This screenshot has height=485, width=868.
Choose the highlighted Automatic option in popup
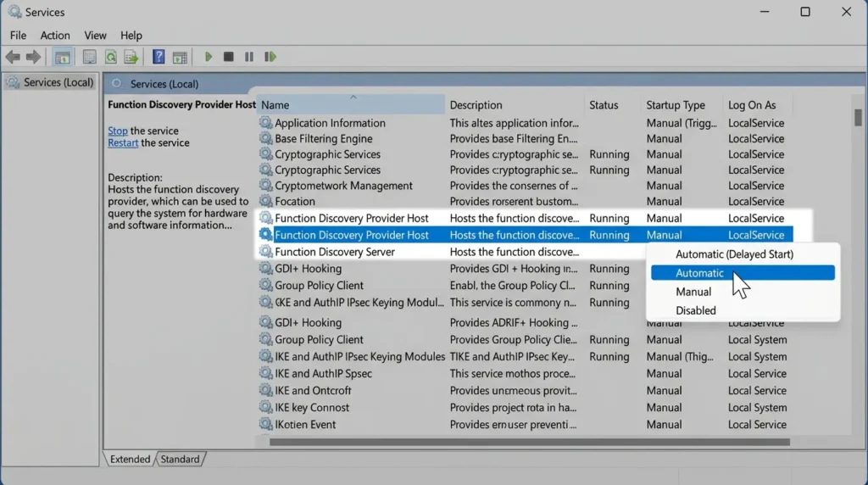click(x=743, y=272)
